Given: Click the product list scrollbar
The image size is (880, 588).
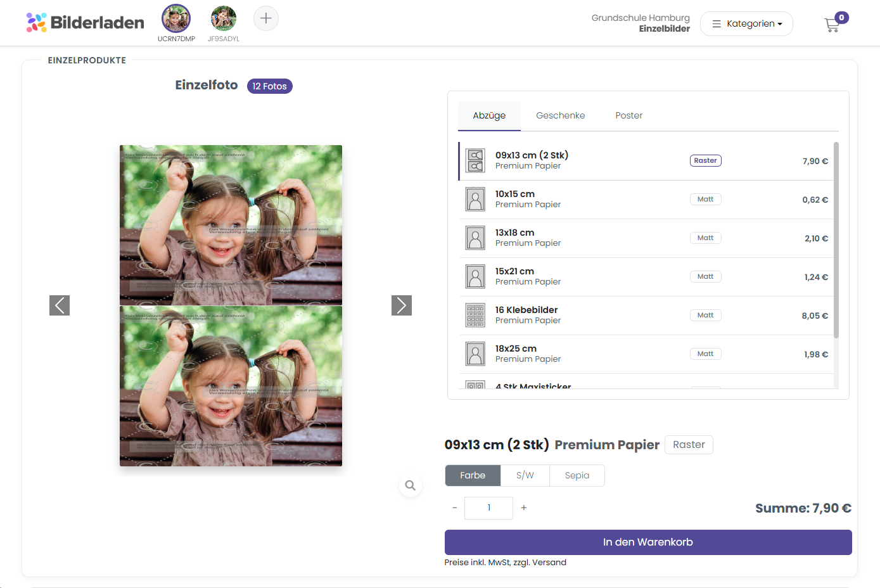Looking at the screenshot, I should tap(836, 240).
